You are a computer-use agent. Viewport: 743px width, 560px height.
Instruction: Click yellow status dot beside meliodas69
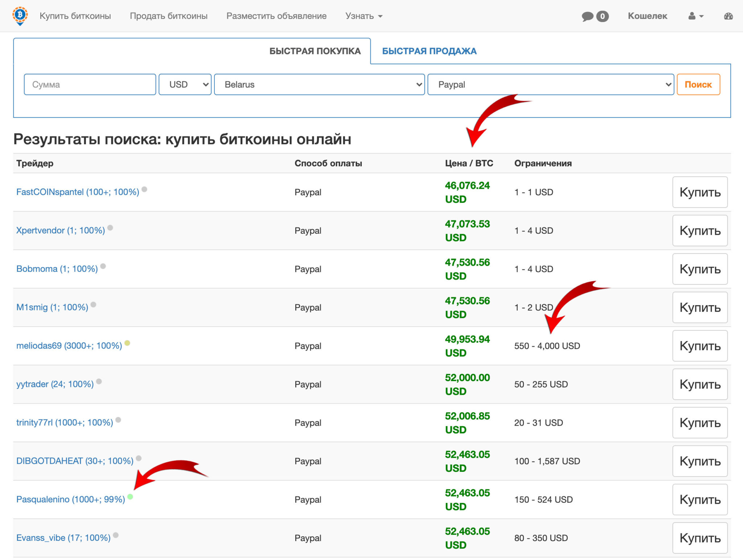pos(127,343)
